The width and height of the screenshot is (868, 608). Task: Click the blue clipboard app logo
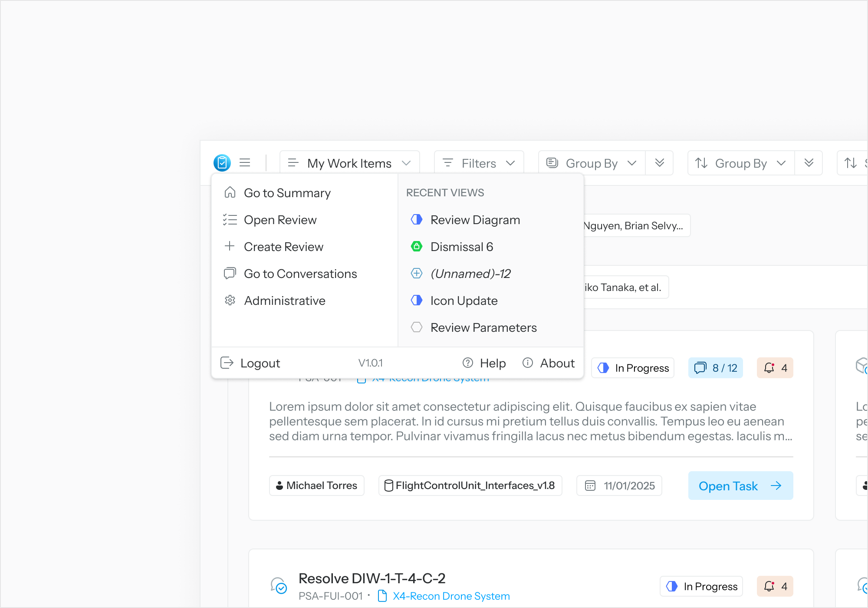(222, 162)
